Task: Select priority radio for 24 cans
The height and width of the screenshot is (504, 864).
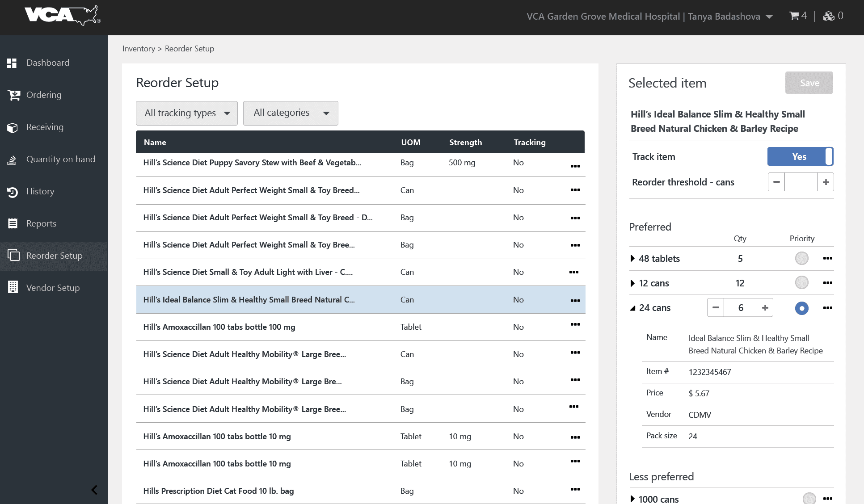Action: click(802, 308)
